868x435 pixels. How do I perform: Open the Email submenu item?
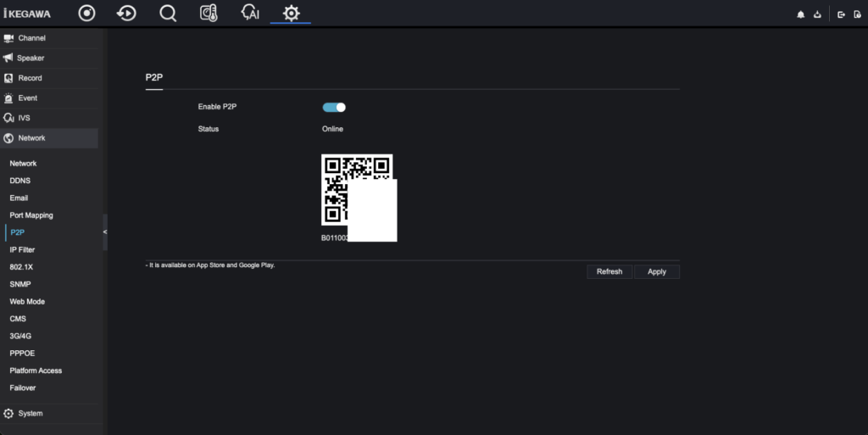[x=19, y=198]
